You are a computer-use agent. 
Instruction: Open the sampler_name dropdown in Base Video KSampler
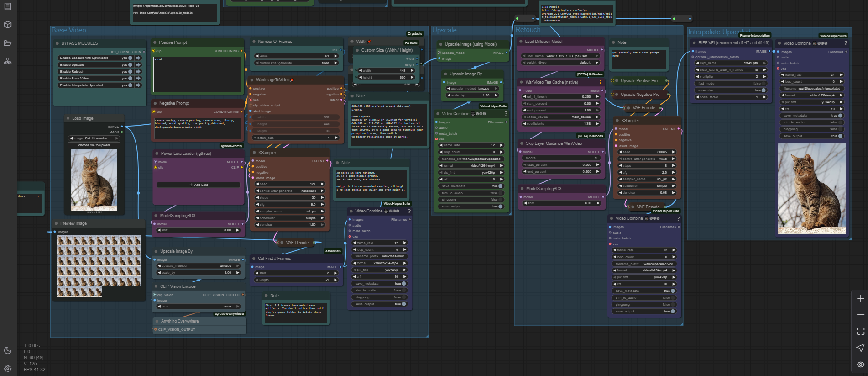[x=290, y=212]
